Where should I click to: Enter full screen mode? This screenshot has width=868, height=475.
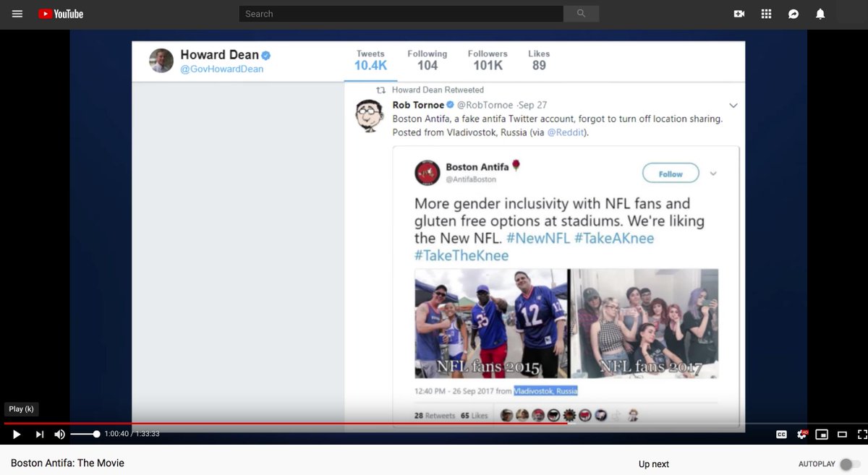pyautogui.click(x=861, y=434)
